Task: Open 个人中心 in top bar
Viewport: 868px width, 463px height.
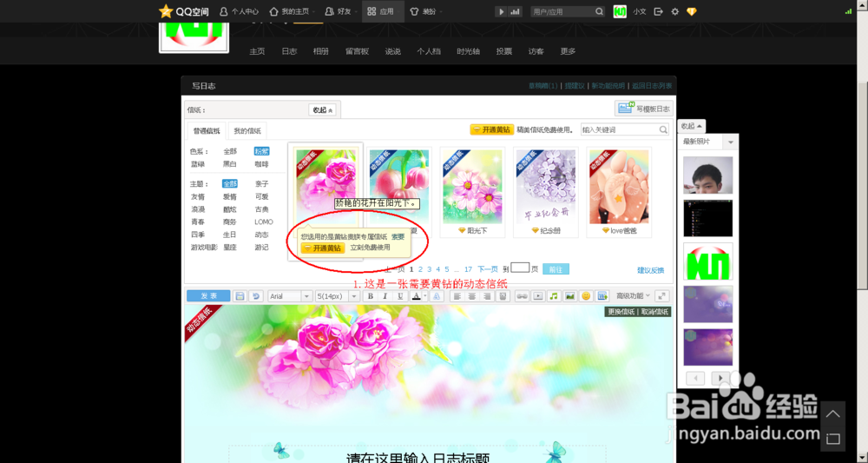Action: (240, 11)
